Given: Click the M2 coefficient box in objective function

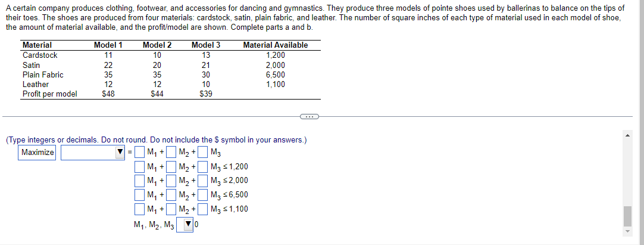Looking at the screenshot, I should [x=171, y=153].
